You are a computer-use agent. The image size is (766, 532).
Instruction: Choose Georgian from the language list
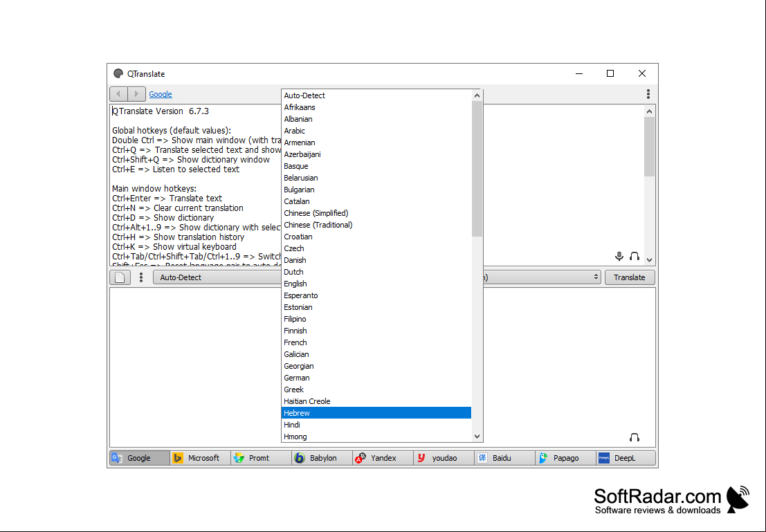376,366
